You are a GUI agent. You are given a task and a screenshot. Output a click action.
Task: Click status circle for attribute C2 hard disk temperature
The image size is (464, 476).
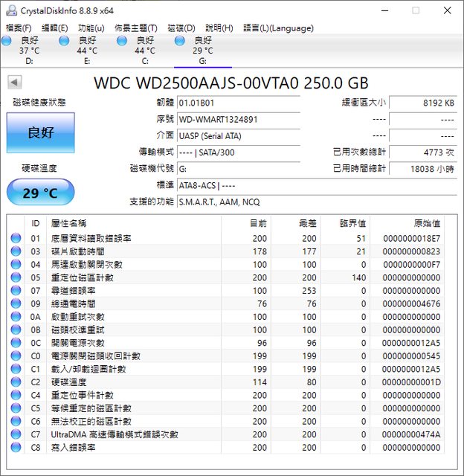point(16,382)
